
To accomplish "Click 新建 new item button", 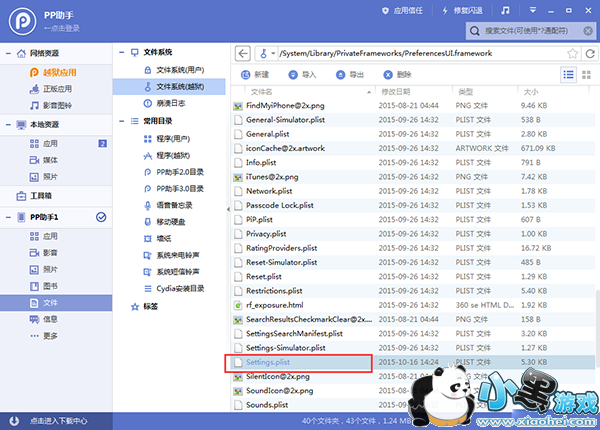I will click(255, 75).
